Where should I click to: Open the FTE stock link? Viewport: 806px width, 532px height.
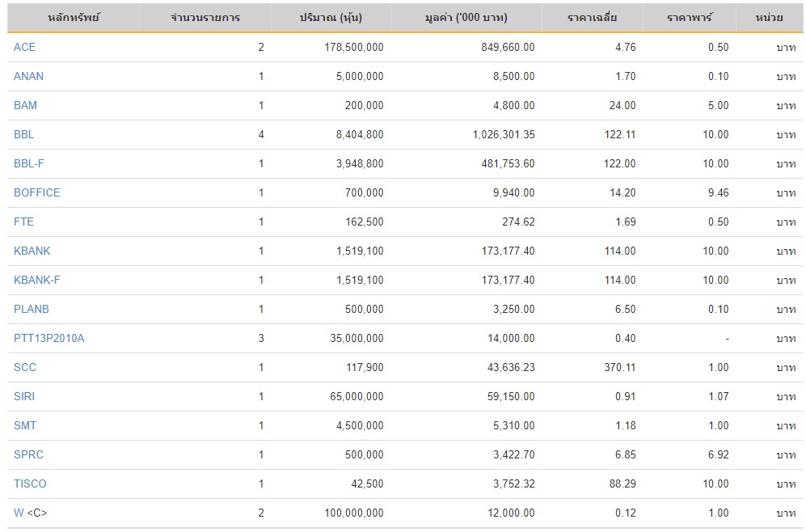click(x=24, y=222)
